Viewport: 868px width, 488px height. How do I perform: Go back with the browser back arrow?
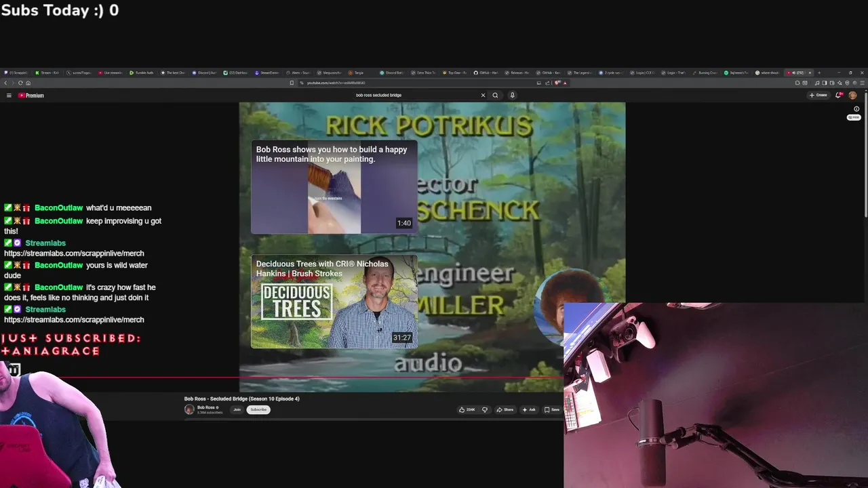click(5, 83)
